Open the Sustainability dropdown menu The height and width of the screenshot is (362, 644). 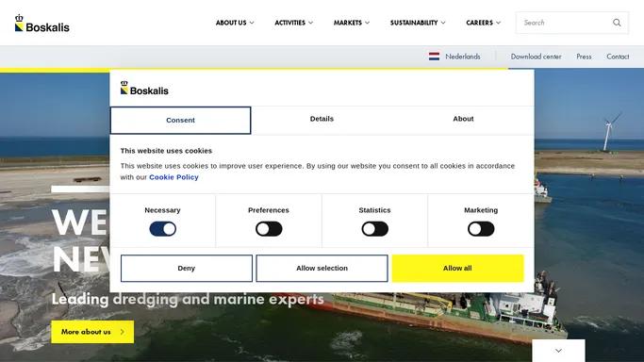(x=418, y=23)
